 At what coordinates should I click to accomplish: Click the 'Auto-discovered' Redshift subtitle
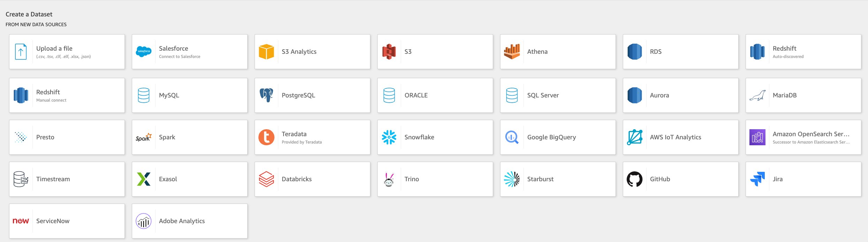(x=788, y=57)
